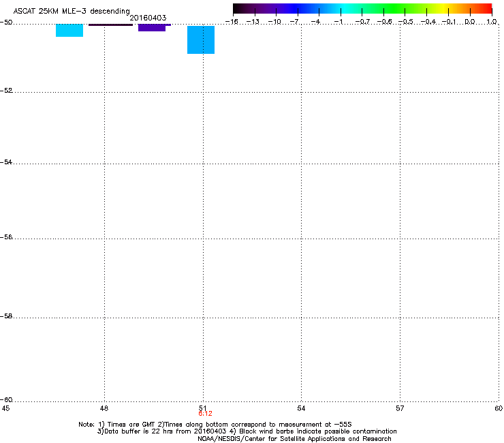Click the latitude label -54
Viewport: 504px width, 443px height.
click(x=6, y=162)
